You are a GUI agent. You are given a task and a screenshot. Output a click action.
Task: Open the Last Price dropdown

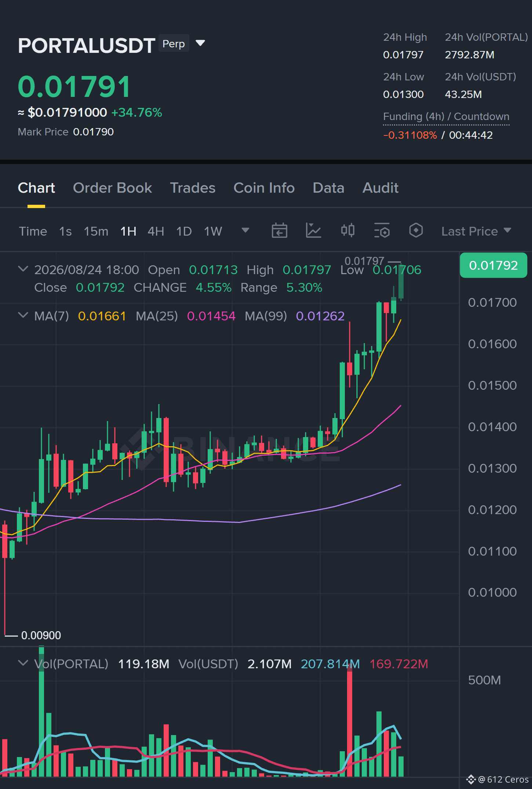click(x=476, y=231)
